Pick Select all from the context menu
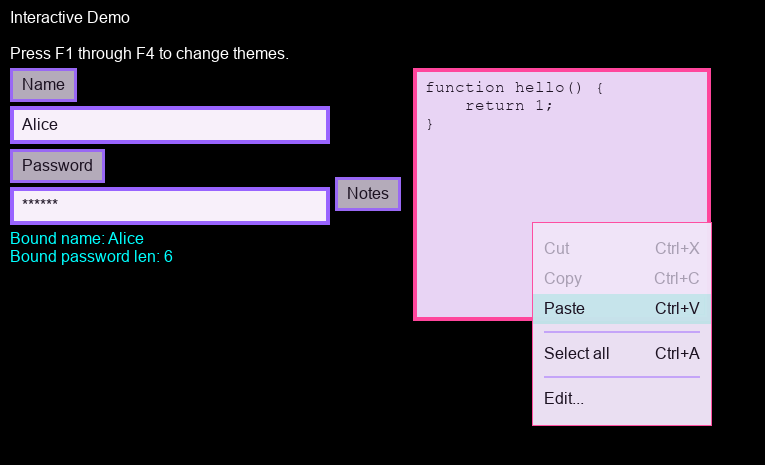The image size is (765, 465). (x=576, y=353)
